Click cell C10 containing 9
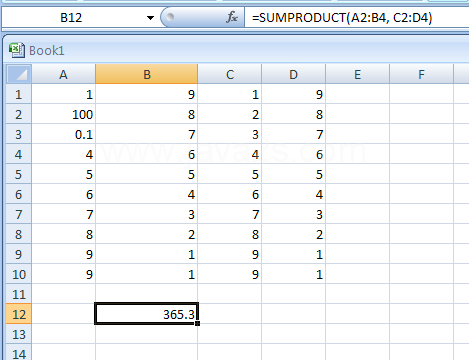This screenshot has height=360, width=469. click(230, 274)
